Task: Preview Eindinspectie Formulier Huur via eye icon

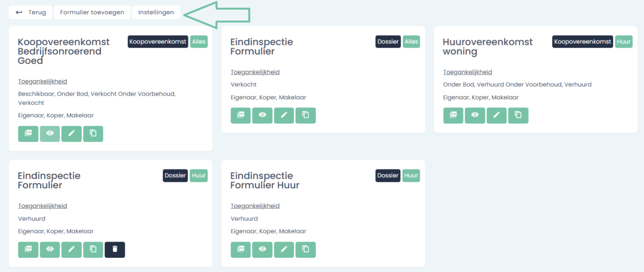Action: tap(262, 250)
